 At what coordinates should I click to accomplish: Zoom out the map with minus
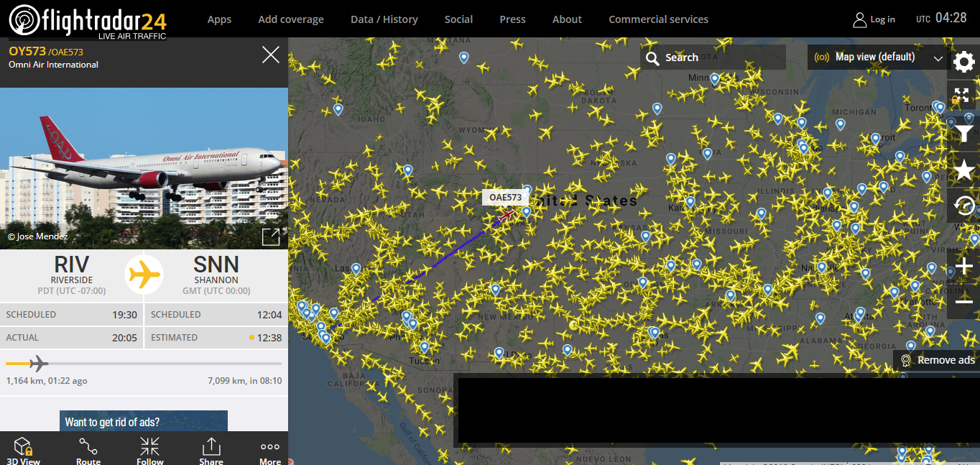963,302
